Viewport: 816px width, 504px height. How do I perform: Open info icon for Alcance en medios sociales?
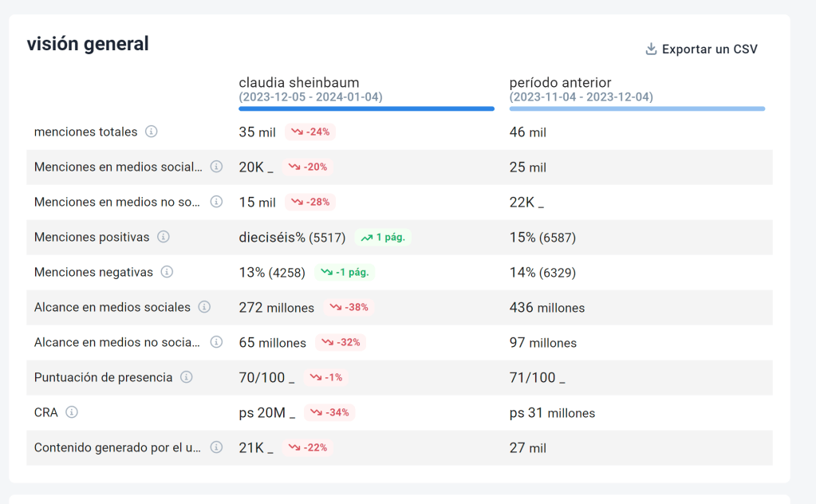[x=204, y=307]
